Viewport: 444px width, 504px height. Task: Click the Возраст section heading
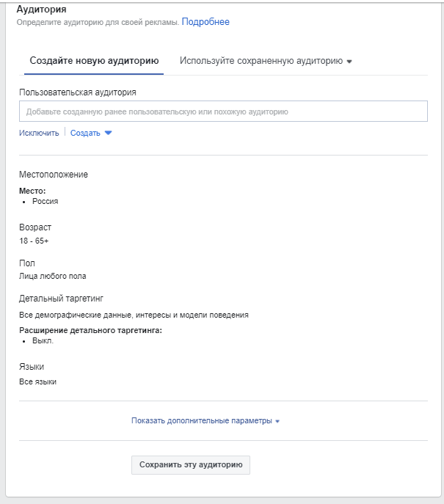coord(35,227)
